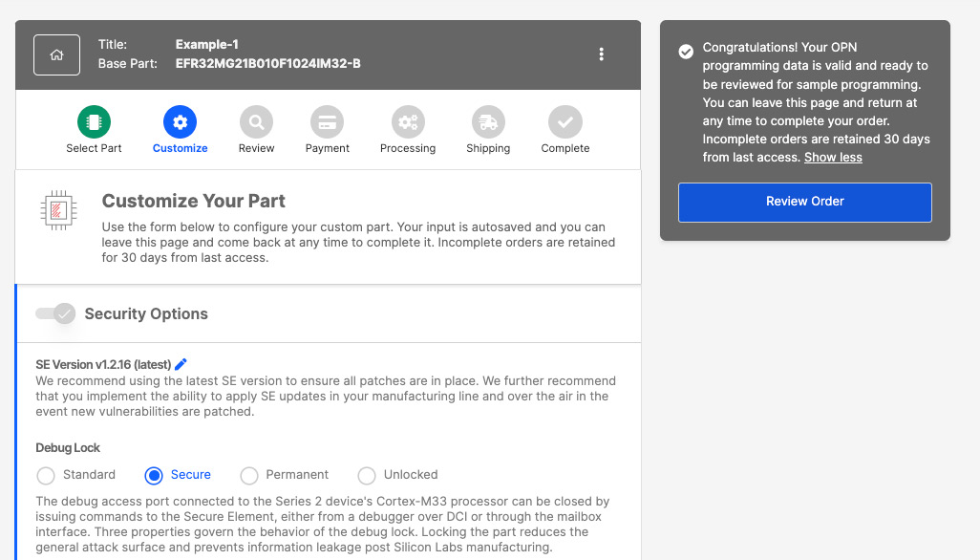Screen dimensions: 980x560
Task: Click the chip icon beside Customize Your Part
Action: point(59,210)
